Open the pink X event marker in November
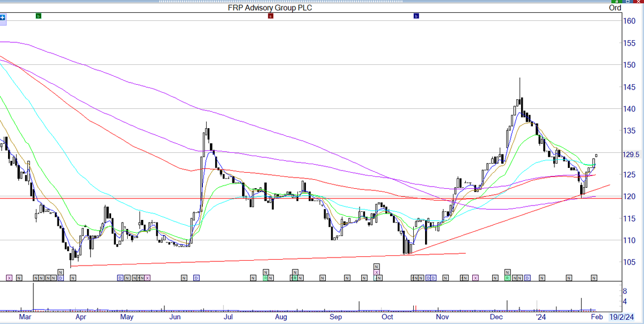 [x=475, y=278]
